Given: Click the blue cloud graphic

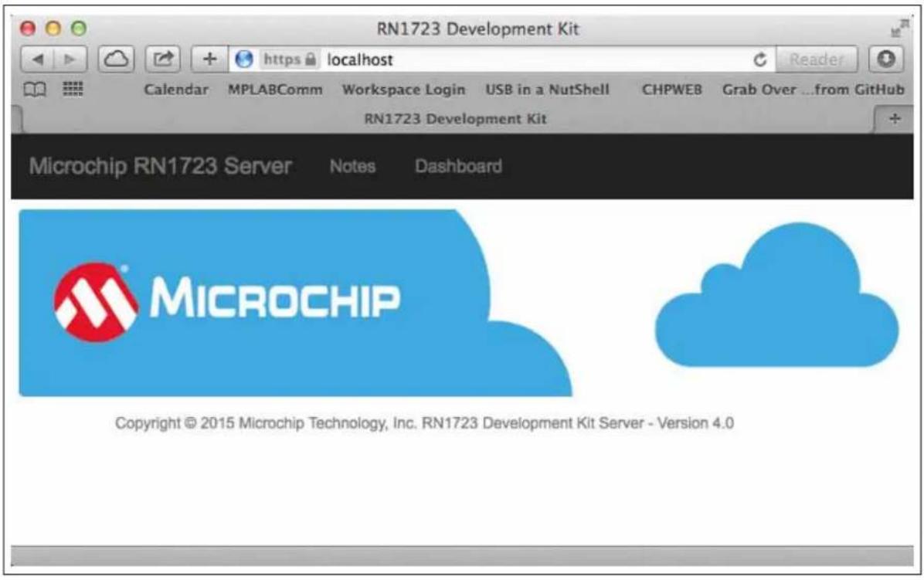Looking at the screenshot, I should click(777, 294).
